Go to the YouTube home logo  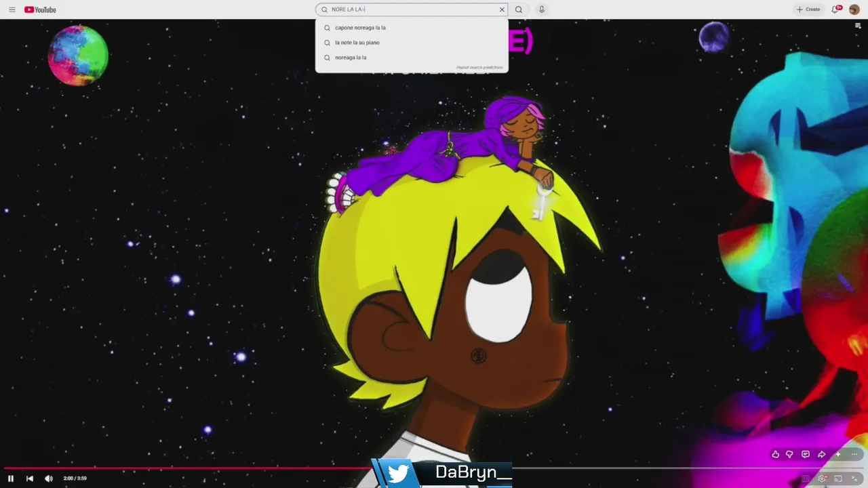[40, 9]
